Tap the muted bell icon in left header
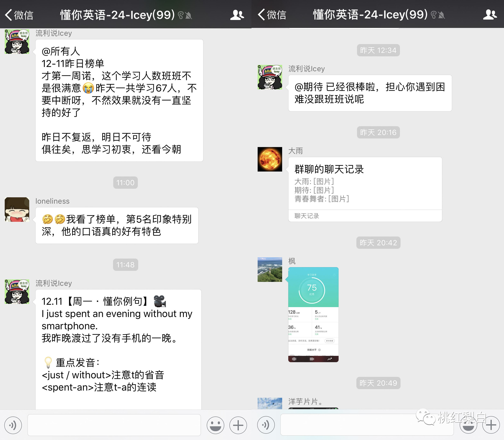 coord(189,15)
